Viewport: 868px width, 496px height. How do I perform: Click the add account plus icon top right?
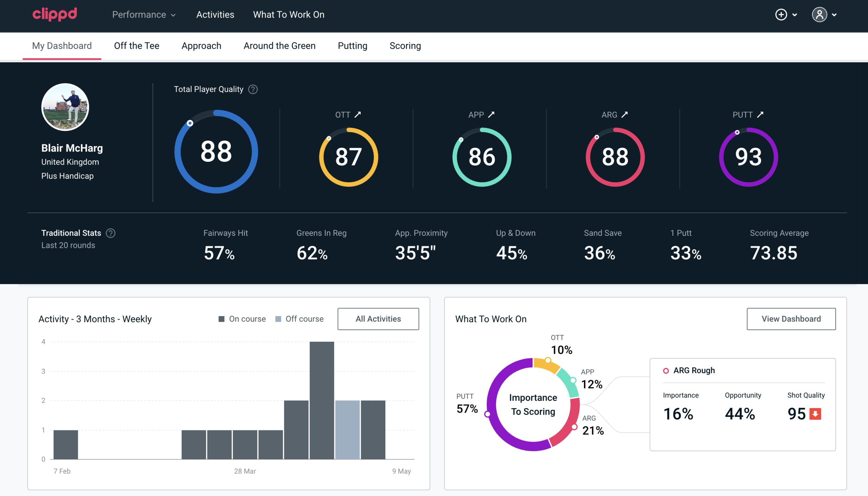[x=781, y=14]
